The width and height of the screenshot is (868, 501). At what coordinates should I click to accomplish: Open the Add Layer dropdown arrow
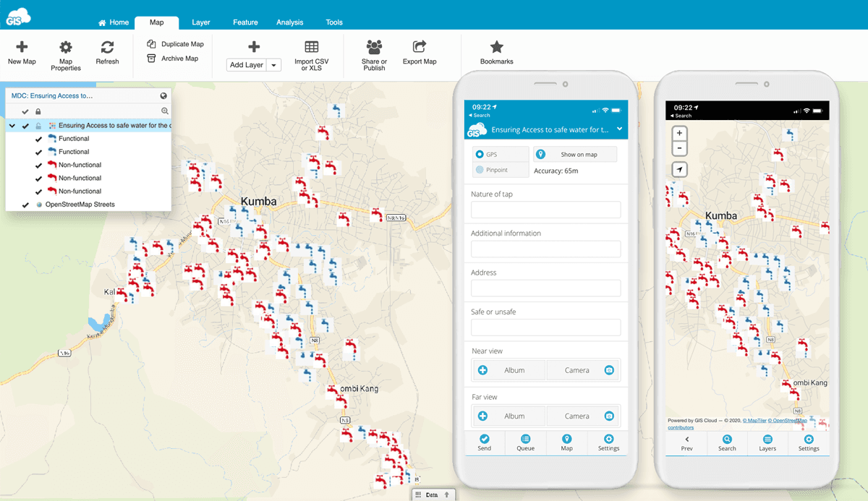coord(274,65)
